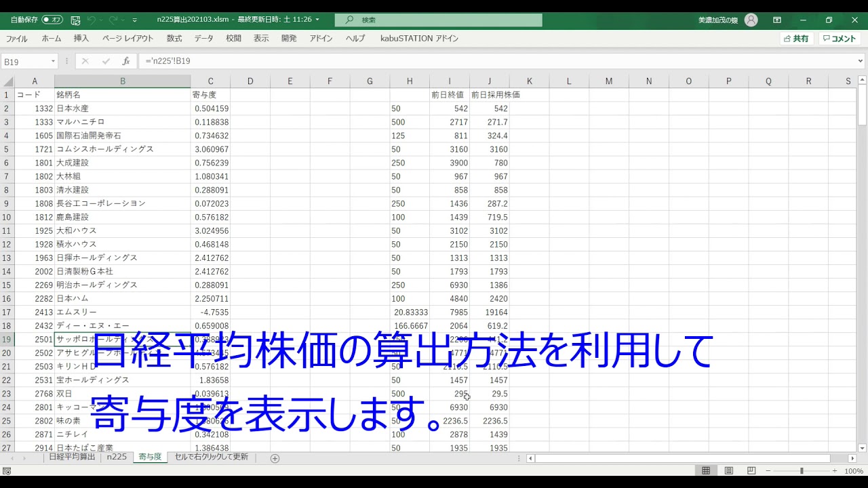
Task: Select column J header
Action: [489, 81]
